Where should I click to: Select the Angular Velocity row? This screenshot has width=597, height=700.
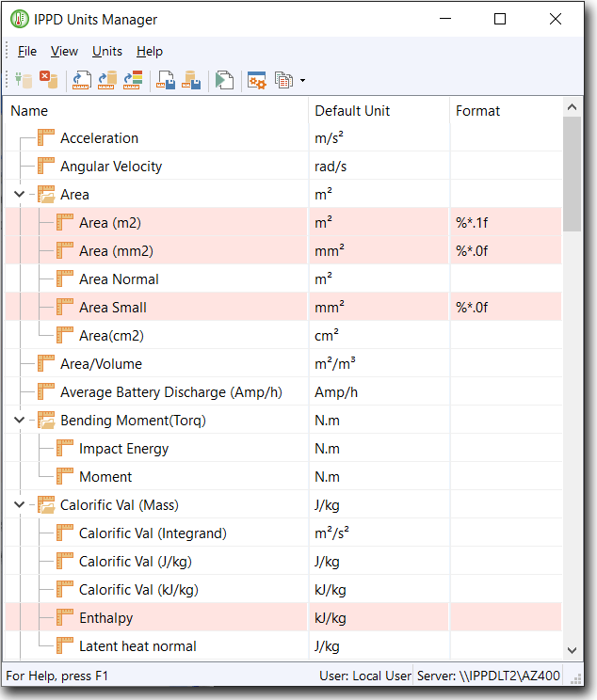111,167
